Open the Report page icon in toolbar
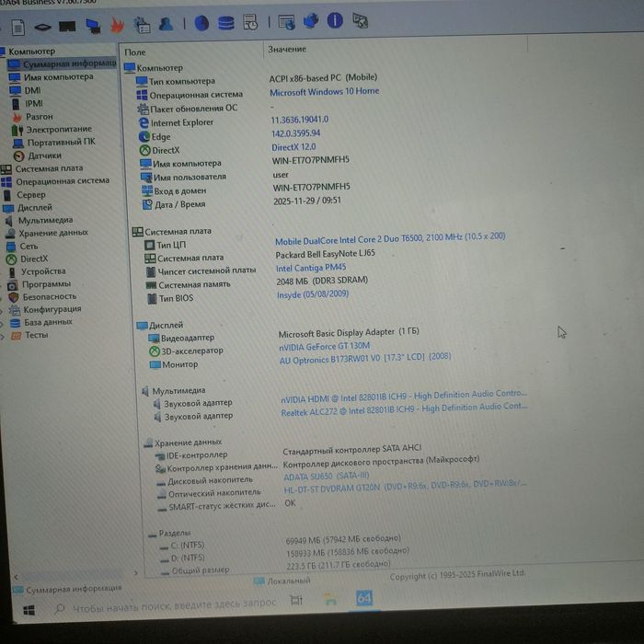The height and width of the screenshot is (644, 644). 17,28
